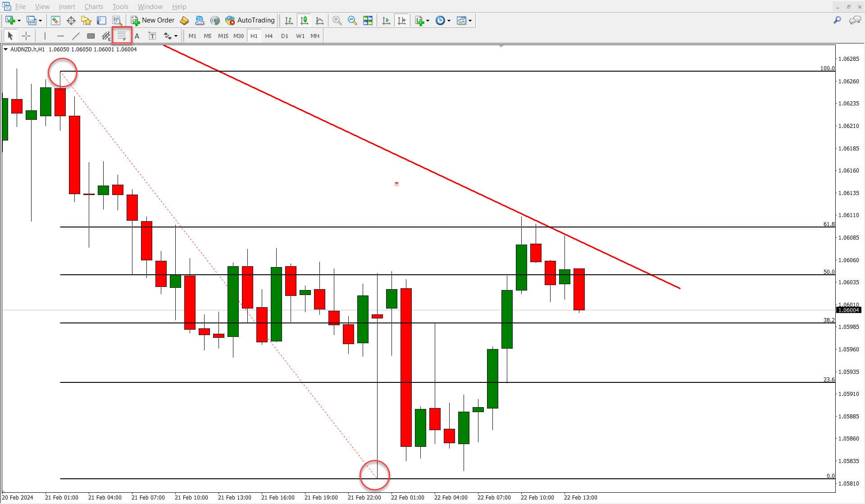Toggle the AutoTrading button
This screenshot has width=865, height=504.
point(250,20)
